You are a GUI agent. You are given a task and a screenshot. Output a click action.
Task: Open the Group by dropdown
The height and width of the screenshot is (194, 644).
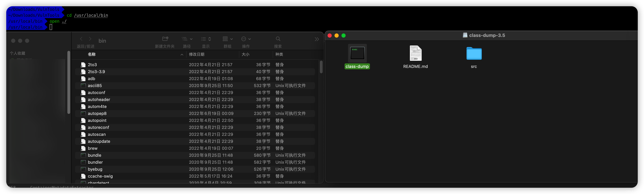coord(227,39)
